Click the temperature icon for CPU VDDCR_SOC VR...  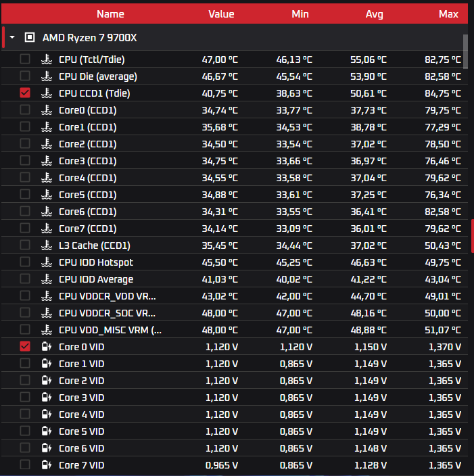pos(47,313)
